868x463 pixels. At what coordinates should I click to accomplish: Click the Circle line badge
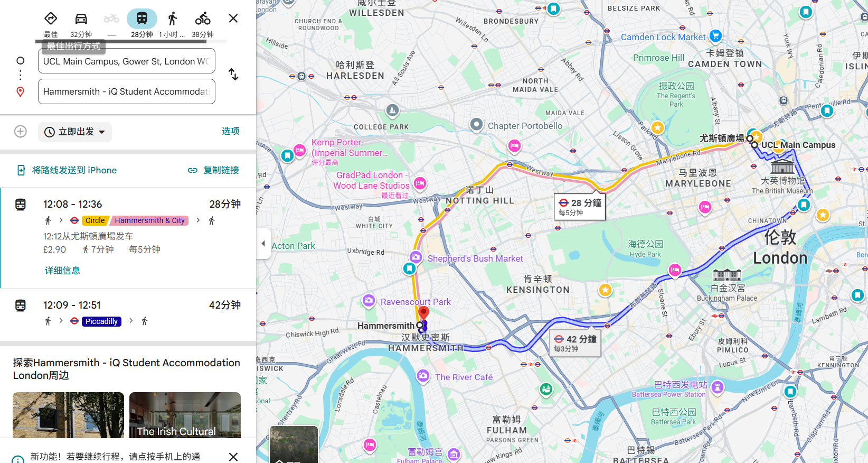(95, 220)
